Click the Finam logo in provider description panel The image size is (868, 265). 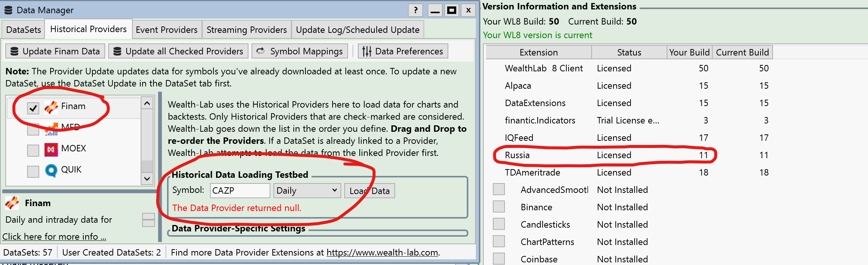click(12, 203)
